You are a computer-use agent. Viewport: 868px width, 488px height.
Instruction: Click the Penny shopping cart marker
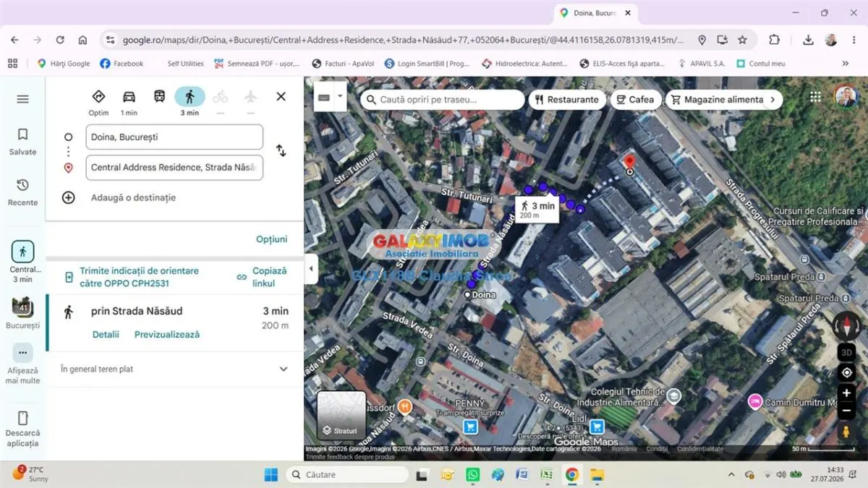coord(470,427)
